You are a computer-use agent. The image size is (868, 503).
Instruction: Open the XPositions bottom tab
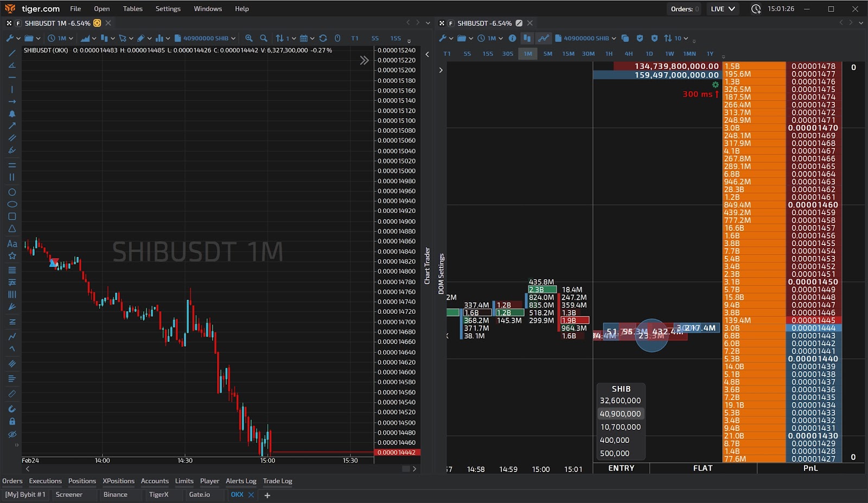pos(118,481)
